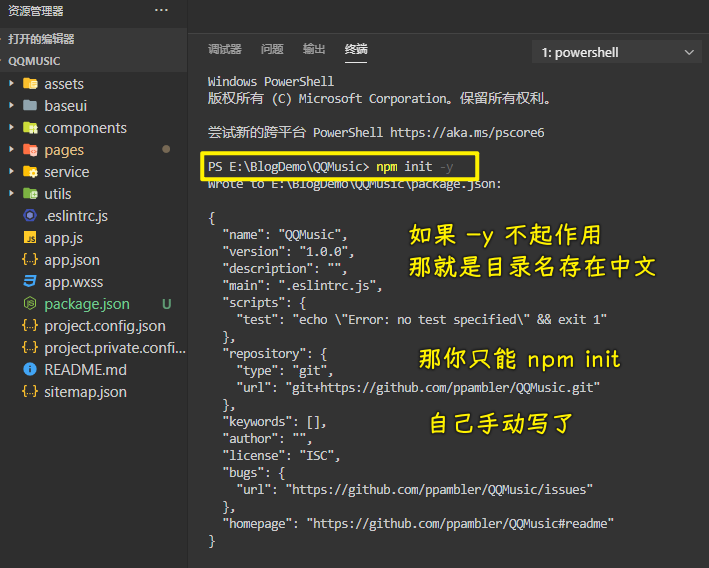Click the "Windows PowerShell" header line

point(270,82)
